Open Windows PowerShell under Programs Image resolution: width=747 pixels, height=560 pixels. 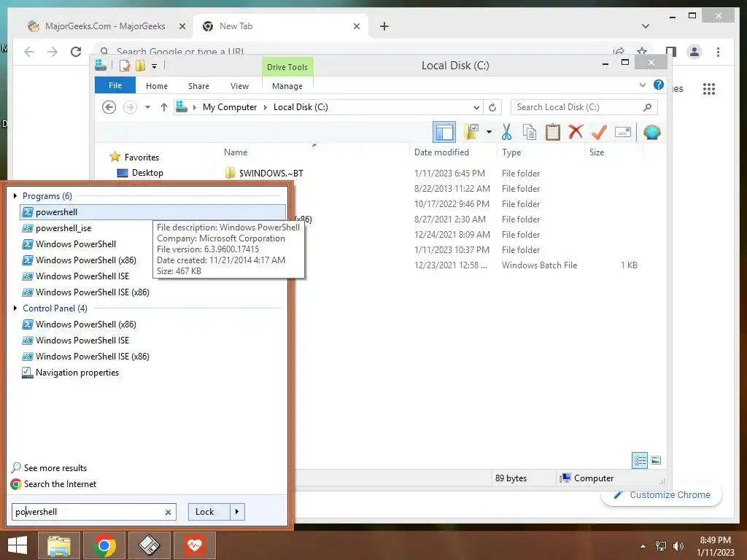pyautogui.click(x=76, y=244)
